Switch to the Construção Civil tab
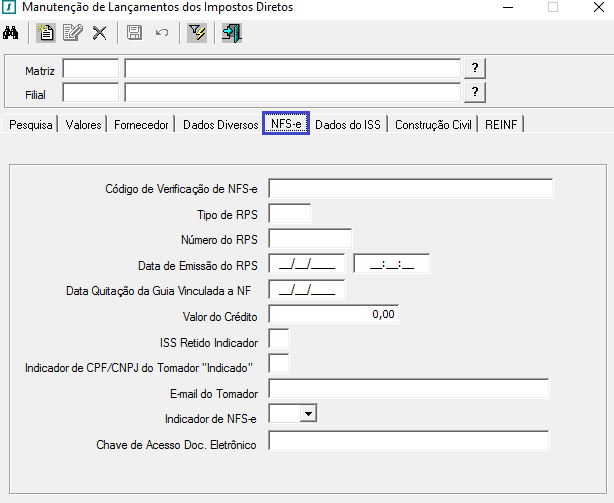 (433, 125)
